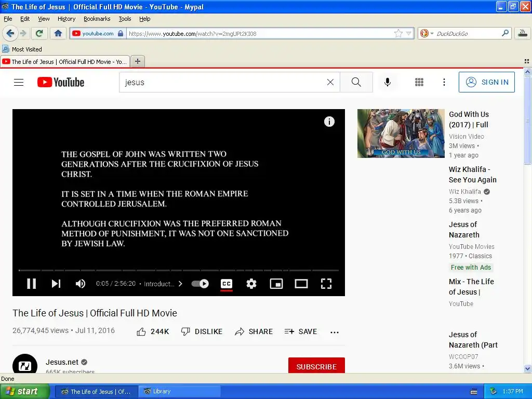Switch to miniplayer mode
The image size is (532, 399).
tap(276, 284)
